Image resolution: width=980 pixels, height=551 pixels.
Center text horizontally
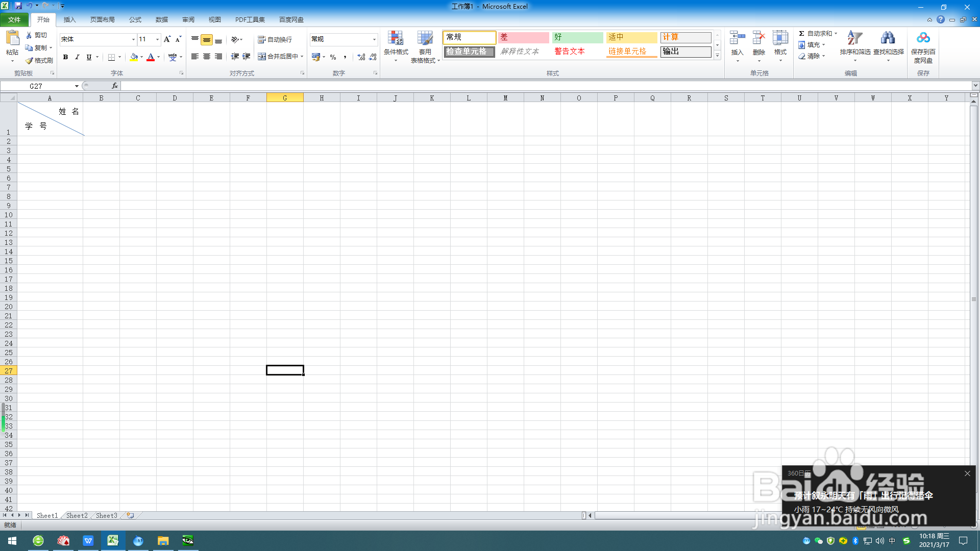coord(207,57)
